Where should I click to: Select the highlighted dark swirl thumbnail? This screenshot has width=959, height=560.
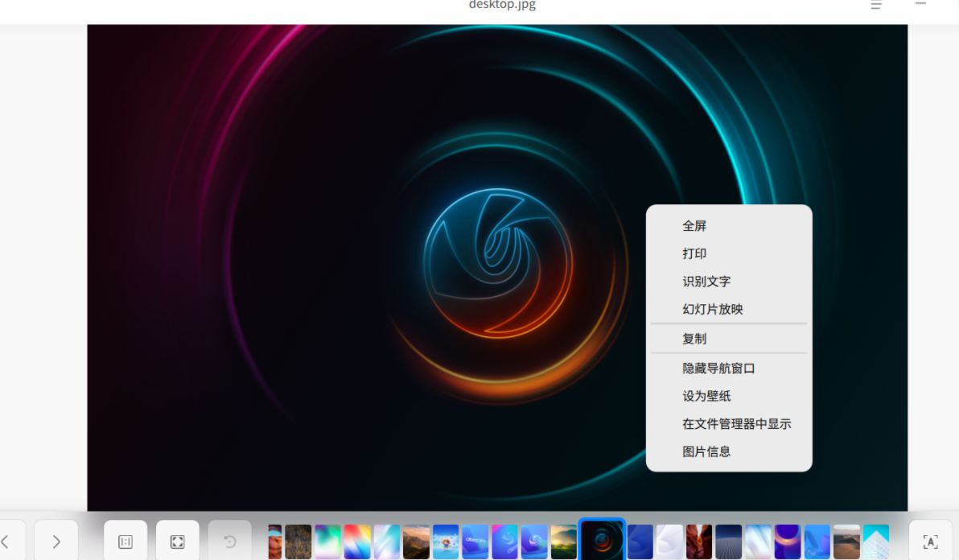(x=602, y=541)
